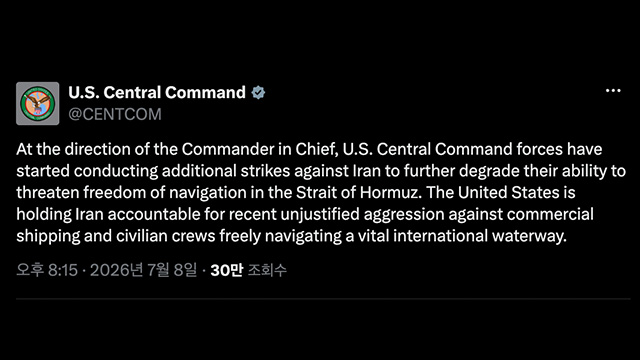Click the 2026년 7월 8일 date

pyautogui.click(x=143, y=270)
